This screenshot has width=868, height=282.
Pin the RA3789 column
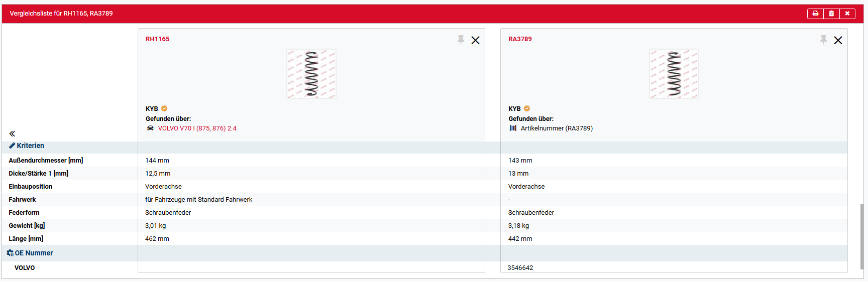click(823, 40)
